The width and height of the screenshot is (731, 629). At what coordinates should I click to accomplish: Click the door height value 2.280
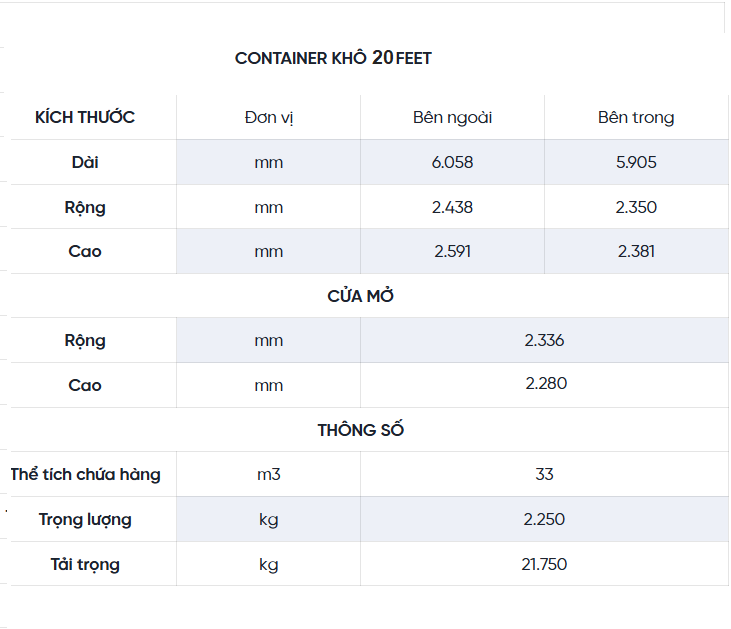point(546,385)
